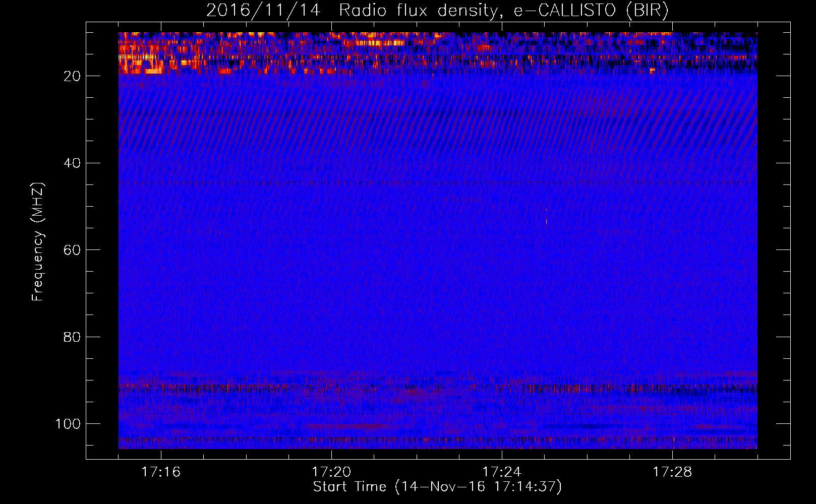Click the 17:28 time tick label
This screenshot has width=816, height=504.
(x=672, y=472)
